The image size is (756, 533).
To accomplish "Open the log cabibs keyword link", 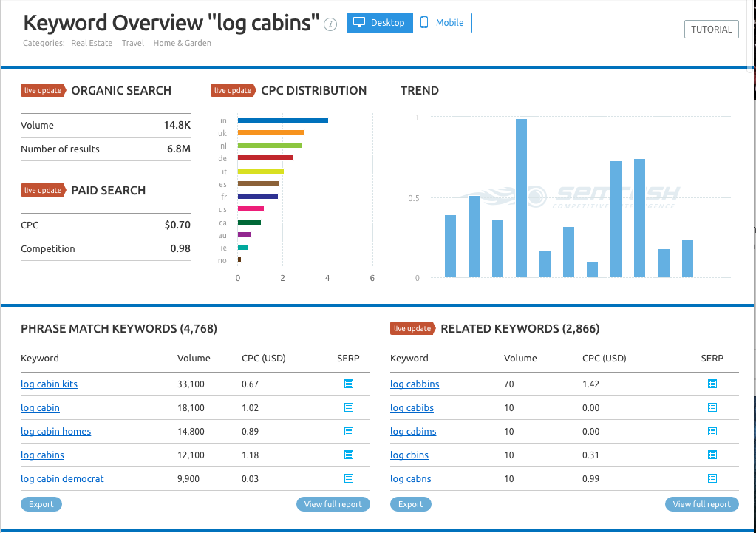I will point(412,408).
